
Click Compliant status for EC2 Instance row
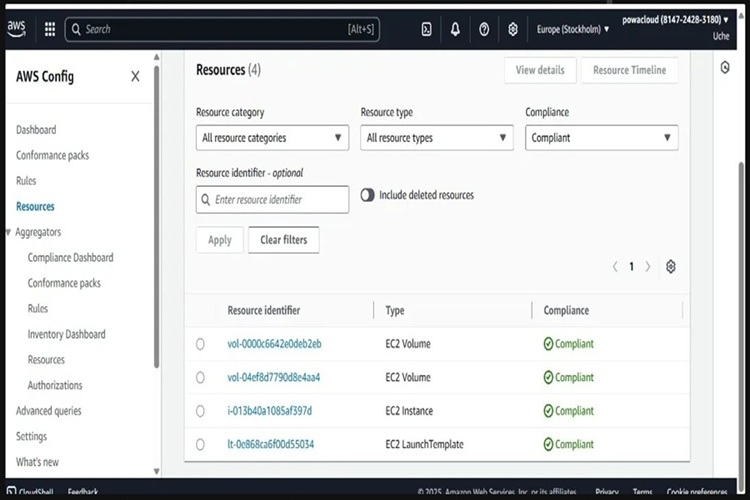click(569, 411)
